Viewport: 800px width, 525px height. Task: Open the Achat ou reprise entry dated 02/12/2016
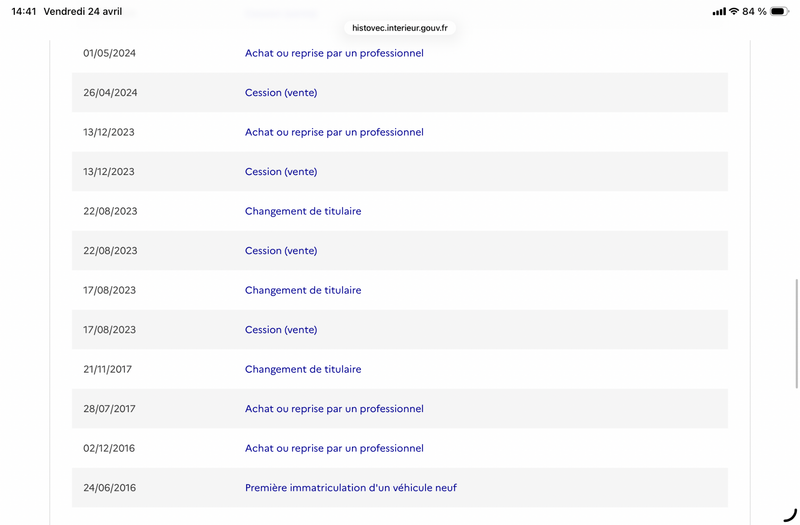coord(334,448)
